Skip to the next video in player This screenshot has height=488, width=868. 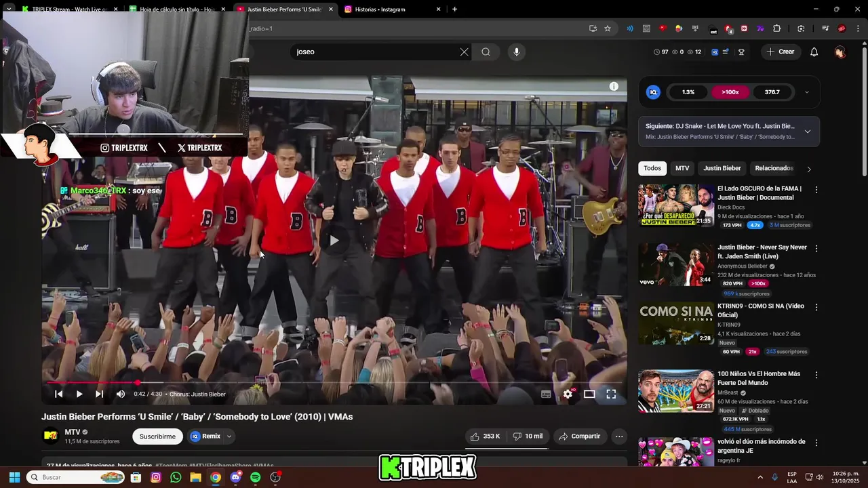(x=99, y=394)
